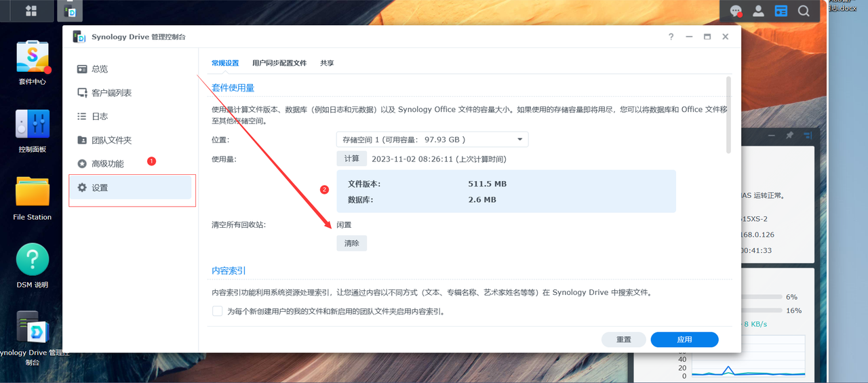The height and width of the screenshot is (383, 868).
Task: Minimize the Synology Drive console window
Action: 689,37
